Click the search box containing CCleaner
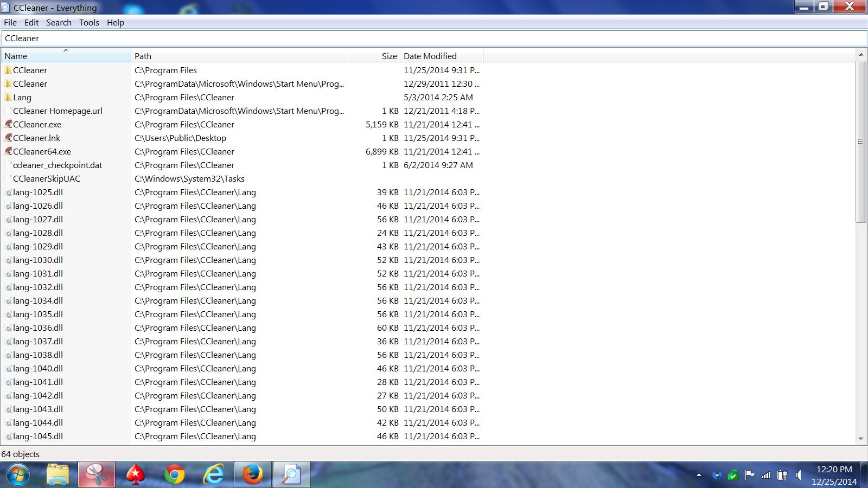868x488 pixels. point(434,38)
